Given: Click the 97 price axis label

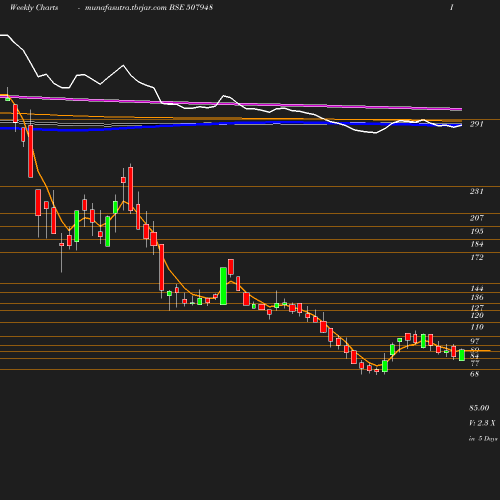Looking at the screenshot, I should pyautogui.click(x=475, y=341).
